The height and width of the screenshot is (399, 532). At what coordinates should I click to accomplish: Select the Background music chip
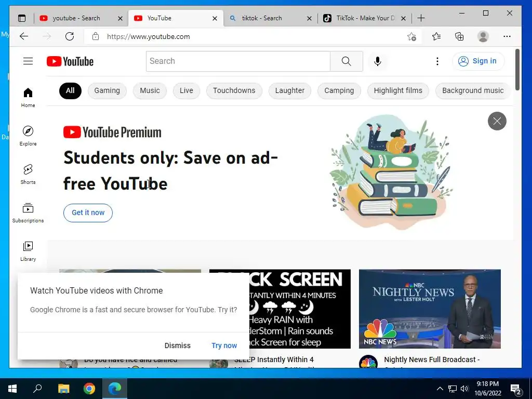coord(473,90)
